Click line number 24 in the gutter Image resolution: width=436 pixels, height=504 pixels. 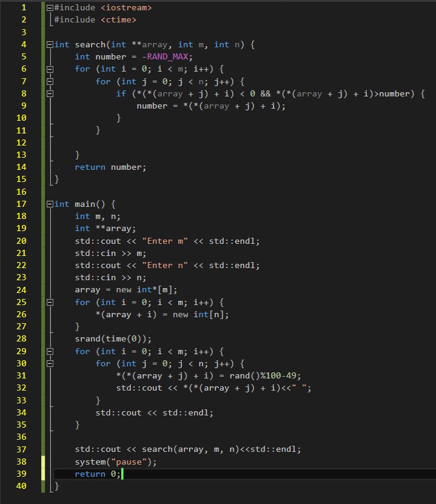pyautogui.click(x=21, y=290)
